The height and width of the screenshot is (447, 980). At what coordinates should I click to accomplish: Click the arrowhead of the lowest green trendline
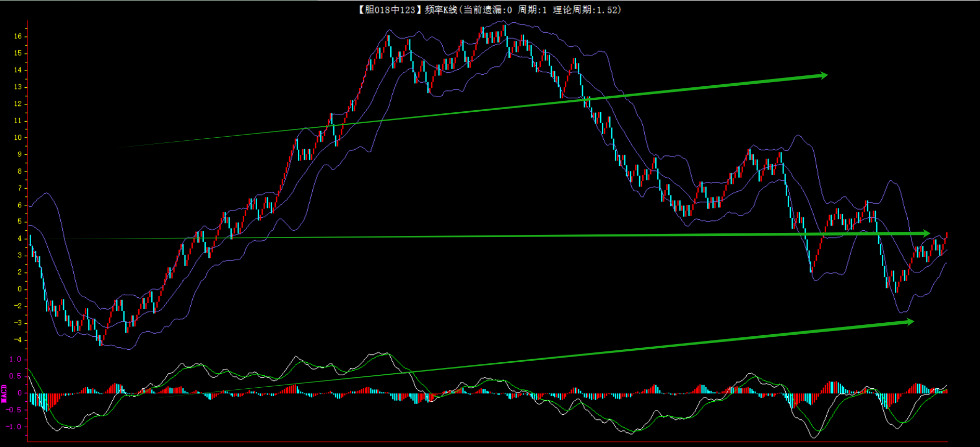click(x=909, y=322)
